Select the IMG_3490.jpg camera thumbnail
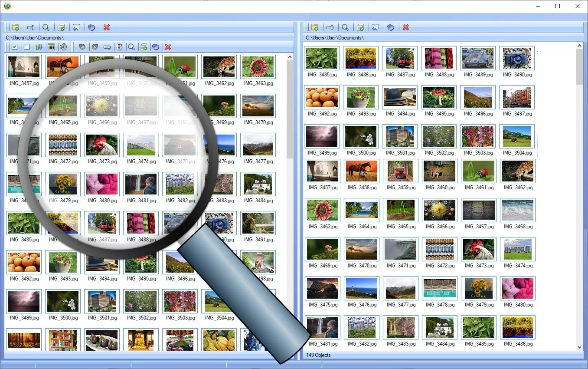Viewport: 588px width, 369px height. pos(517,58)
